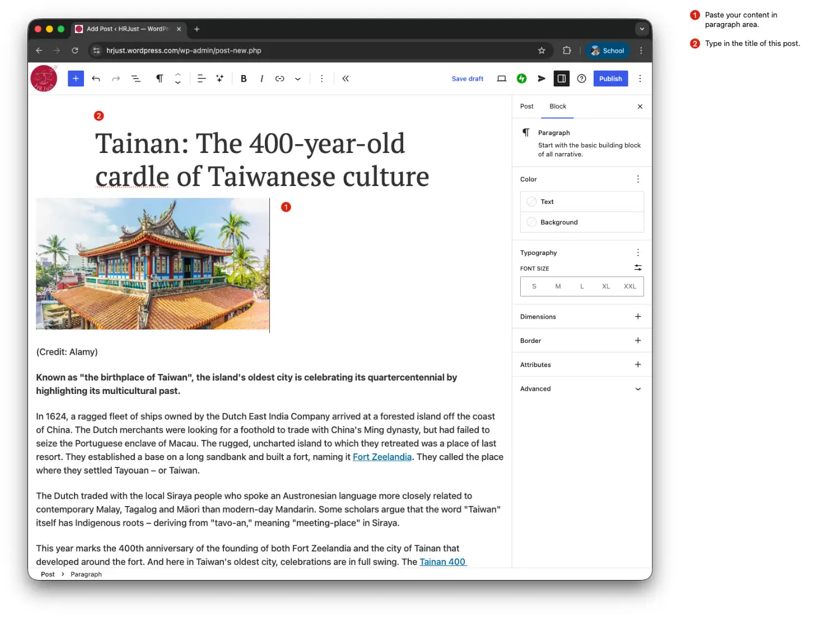Screen dimensions: 840x617
Task: Save the post as draft
Action: pos(468,78)
